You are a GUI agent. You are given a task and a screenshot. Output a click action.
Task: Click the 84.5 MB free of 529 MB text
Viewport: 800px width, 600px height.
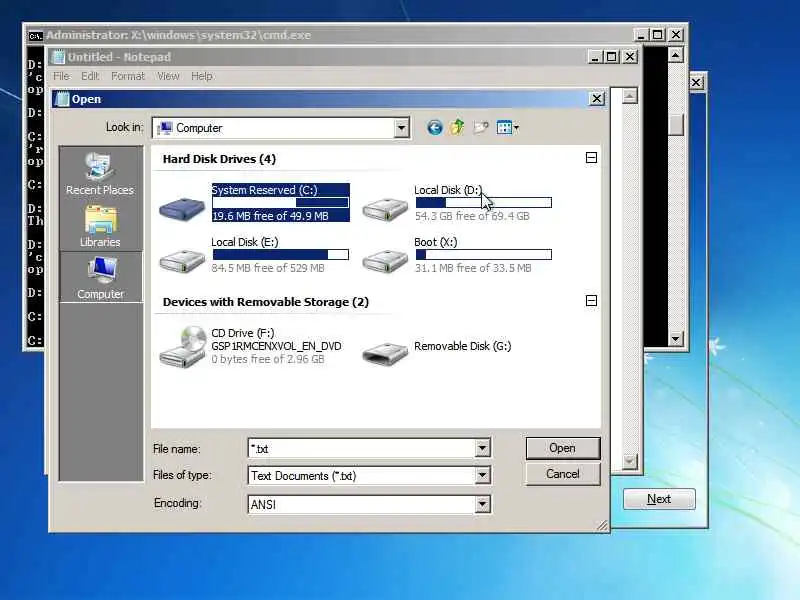tap(268, 268)
